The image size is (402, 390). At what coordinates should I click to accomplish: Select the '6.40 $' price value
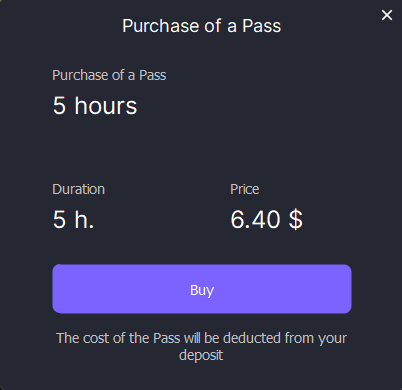(267, 220)
